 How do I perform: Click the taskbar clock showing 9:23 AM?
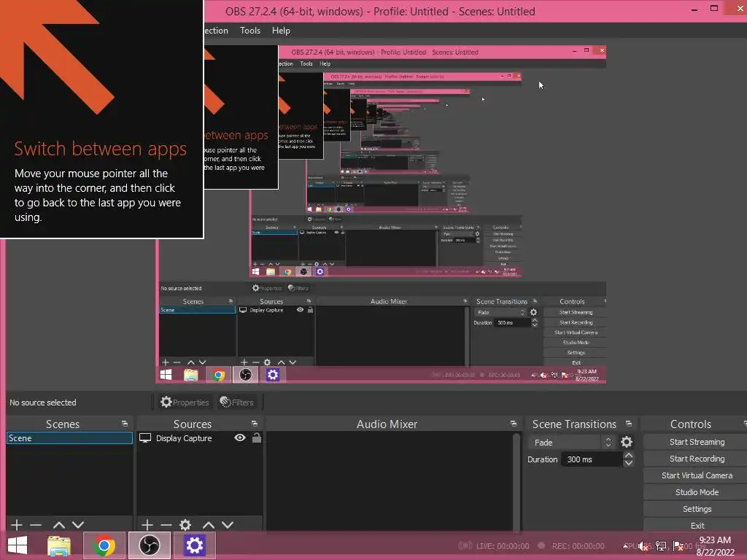(715, 546)
